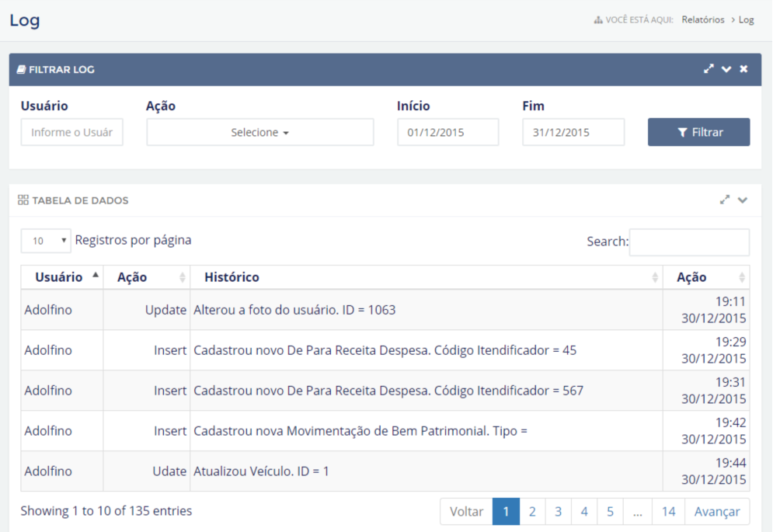Go to pagination page 14
This screenshot has width=773, height=532.
(668, 511)
